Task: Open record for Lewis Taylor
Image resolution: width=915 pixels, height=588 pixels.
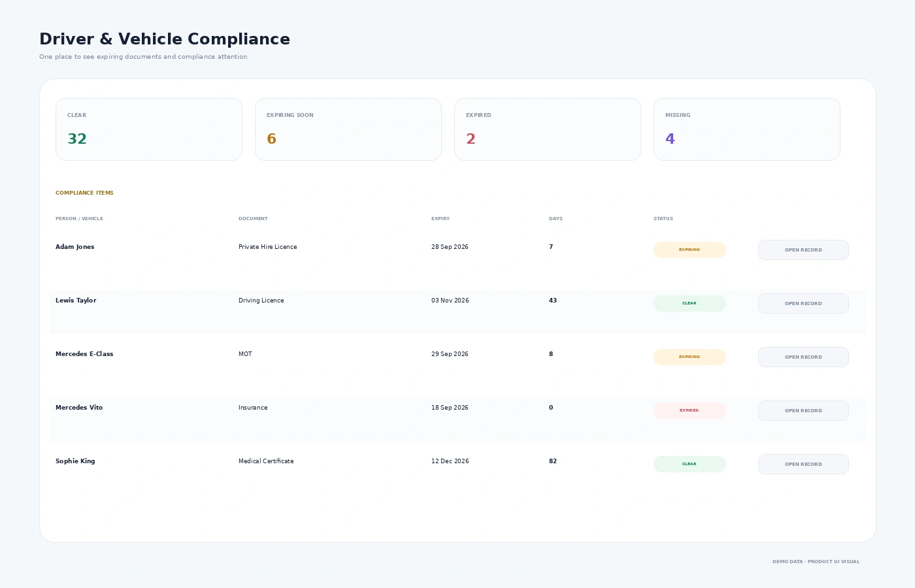Action: tap(803, 303)
